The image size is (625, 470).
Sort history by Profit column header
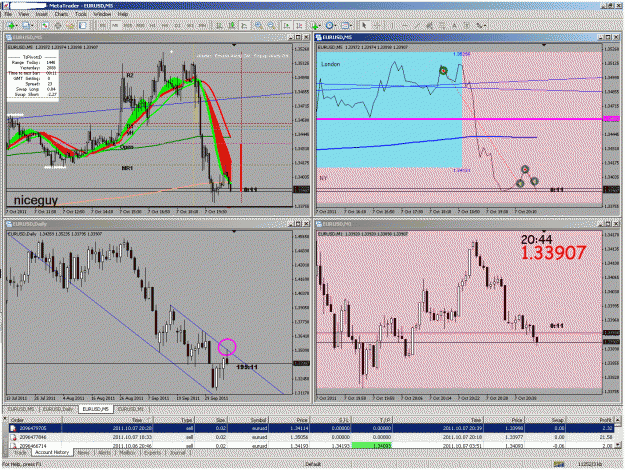589,420
